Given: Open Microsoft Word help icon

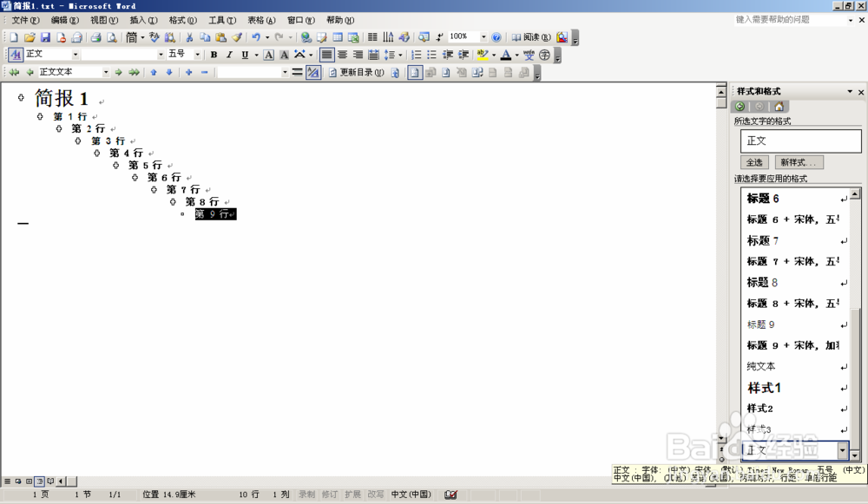Looking at the screenshot, I should click(496, 37).
